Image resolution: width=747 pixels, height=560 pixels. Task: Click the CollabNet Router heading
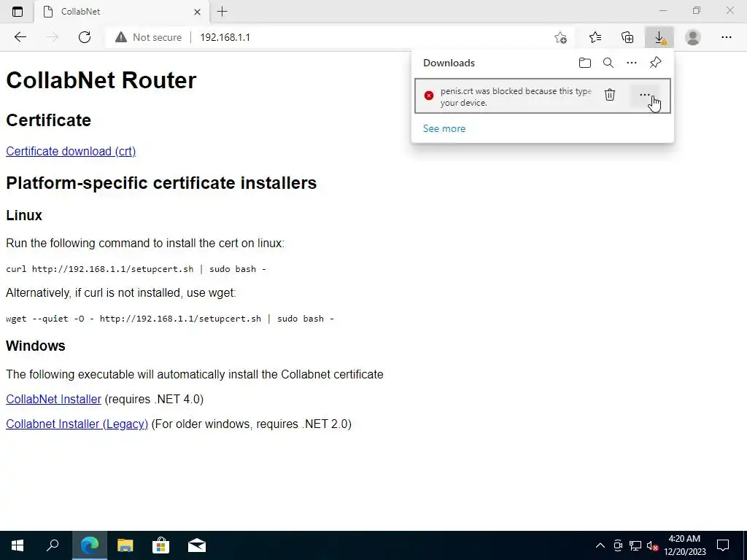coord(101,80)
